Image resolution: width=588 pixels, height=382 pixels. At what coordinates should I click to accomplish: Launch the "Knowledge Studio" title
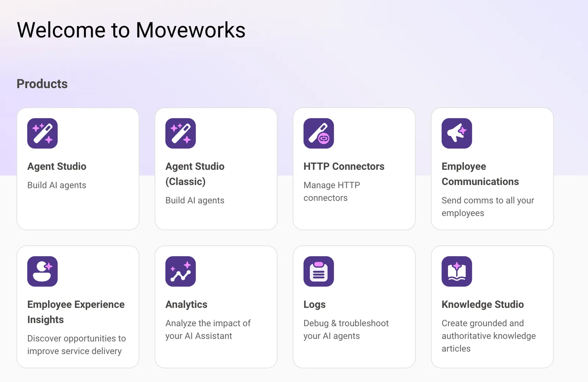(x=483, y=304)
